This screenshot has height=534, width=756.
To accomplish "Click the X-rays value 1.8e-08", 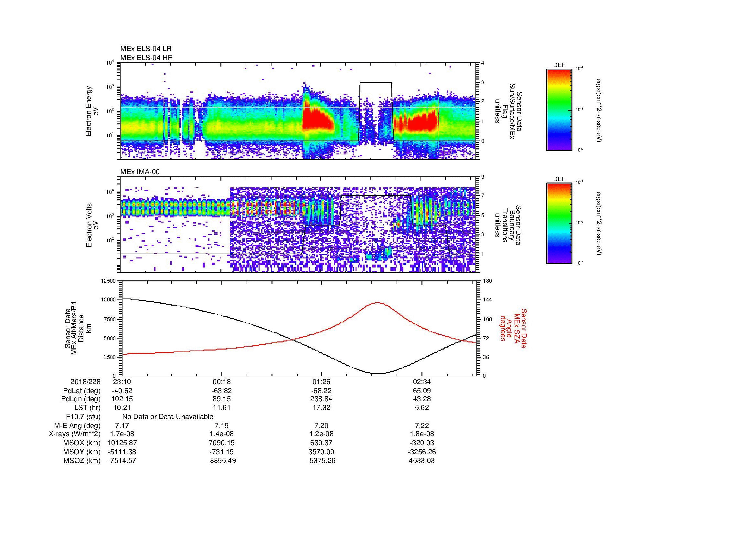I will [x=422, y=434].
